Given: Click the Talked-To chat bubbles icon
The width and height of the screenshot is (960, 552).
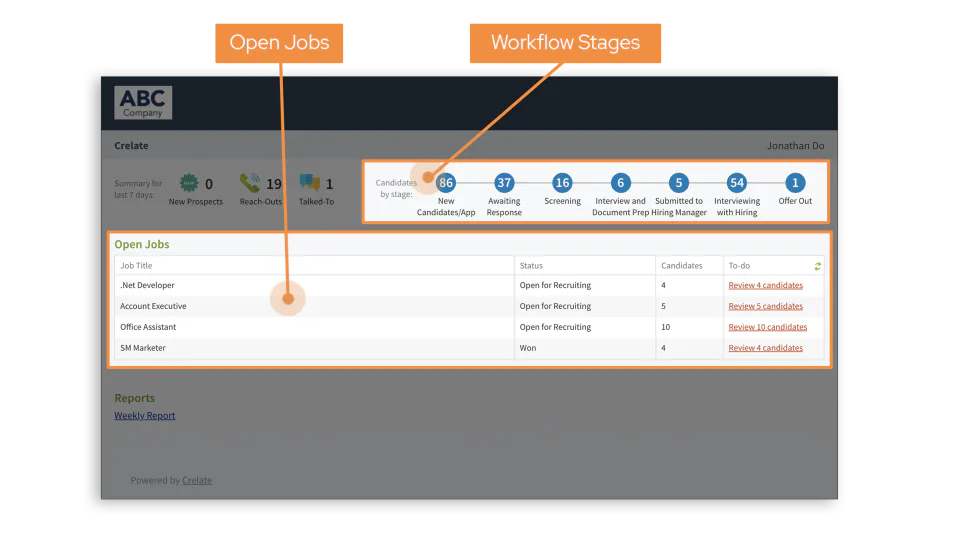Looking at the screenshot, I should coord(310,182).
